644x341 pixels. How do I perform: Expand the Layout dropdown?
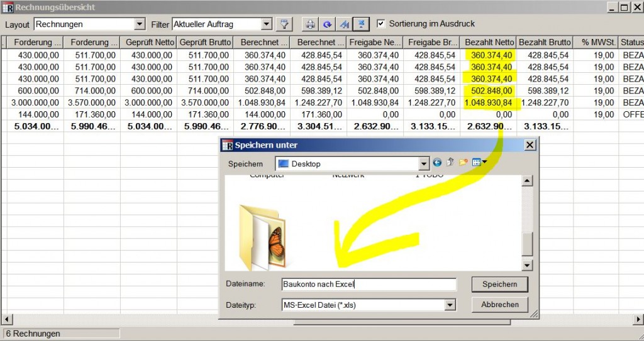140,24
